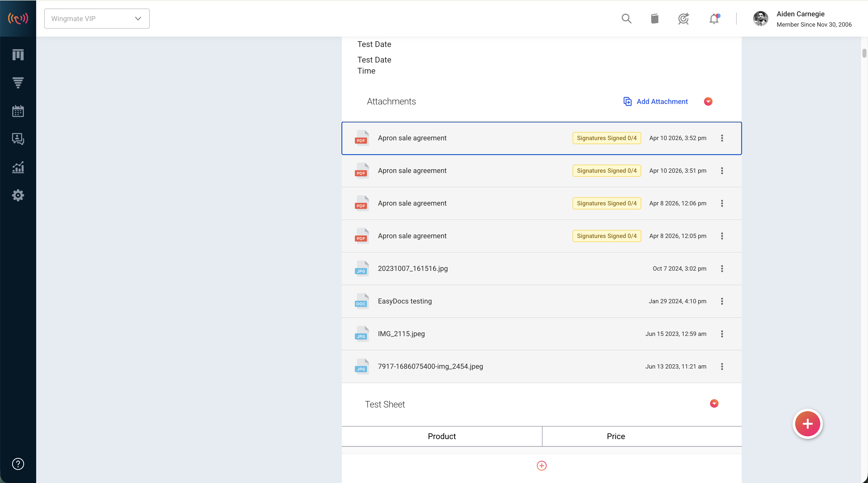Open the settings gear sidebar icon
This screenshot has height=483, width=868.
[x=18, y=195]
